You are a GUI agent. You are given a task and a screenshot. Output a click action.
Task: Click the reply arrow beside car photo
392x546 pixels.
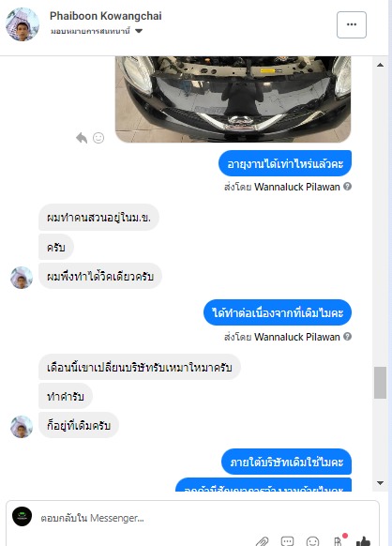[82, 138]
